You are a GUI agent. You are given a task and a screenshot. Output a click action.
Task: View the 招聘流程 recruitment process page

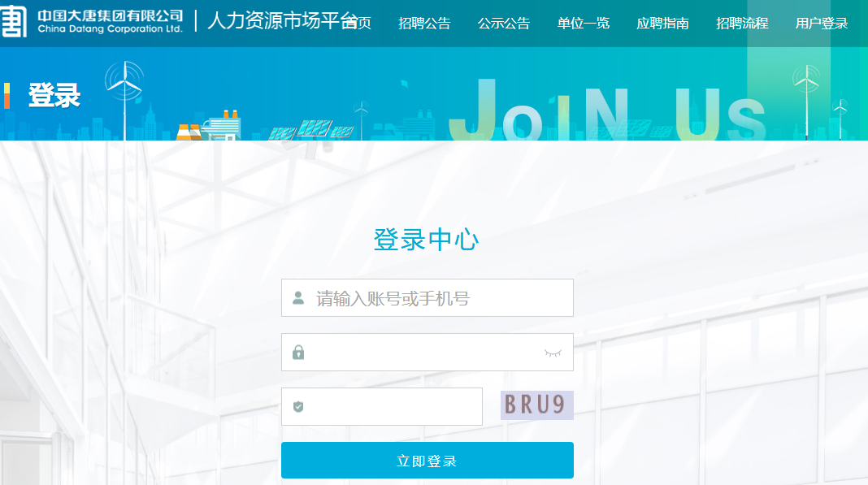(742, 23)
